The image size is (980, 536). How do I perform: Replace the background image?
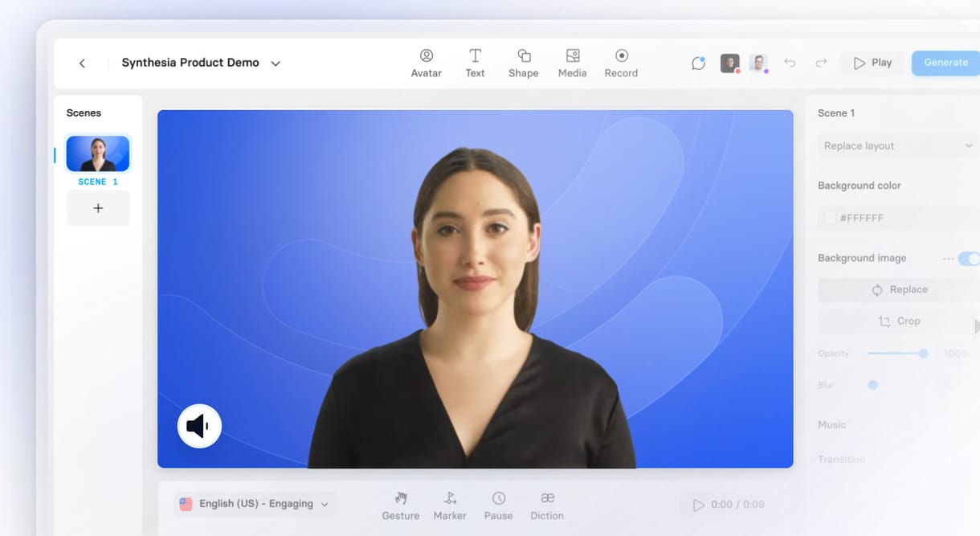pyautogui.click(x=899, y=290)
